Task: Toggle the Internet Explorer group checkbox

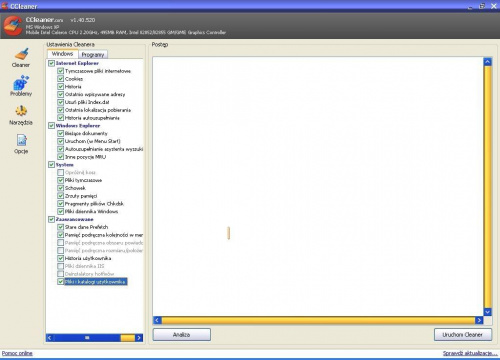Action: (x=51, y=63)
